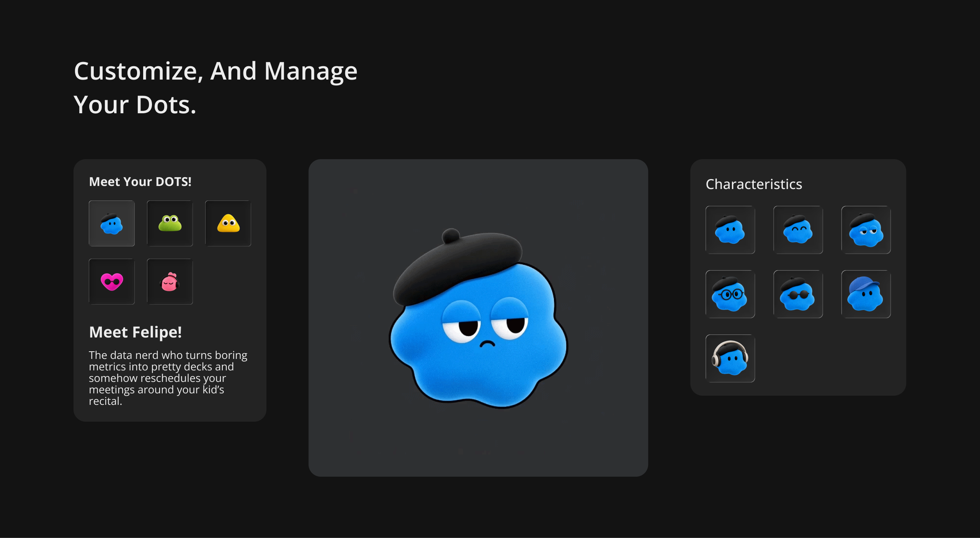Select the blue beret dot Felipe
This screenshot has width=980, height=538.
click(112, 223)
